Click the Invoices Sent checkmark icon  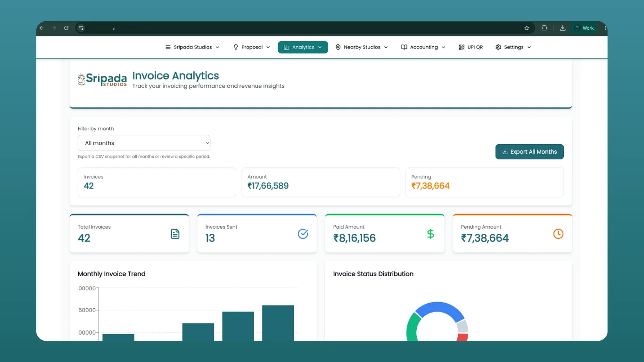(x=303, y=234)
